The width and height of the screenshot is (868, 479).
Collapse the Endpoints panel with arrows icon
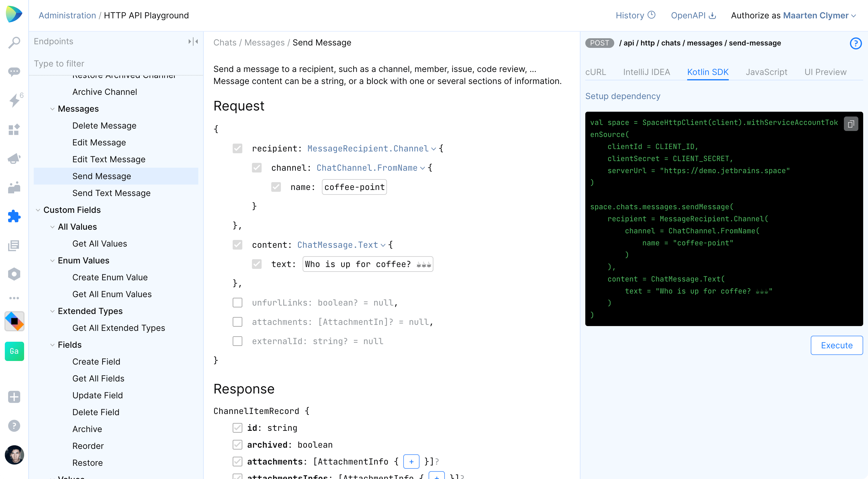193,42
